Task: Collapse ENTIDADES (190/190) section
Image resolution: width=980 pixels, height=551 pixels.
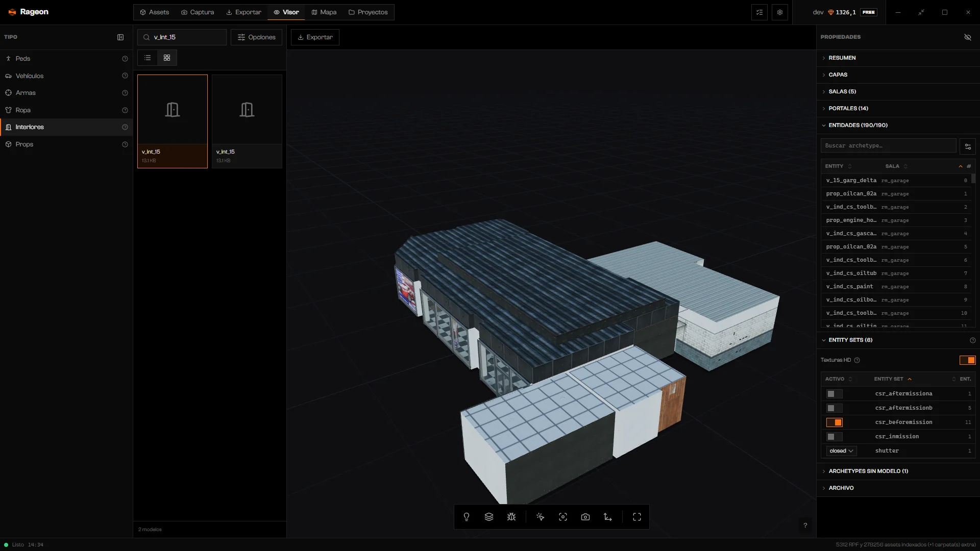Action: click(x=898, y=126)
